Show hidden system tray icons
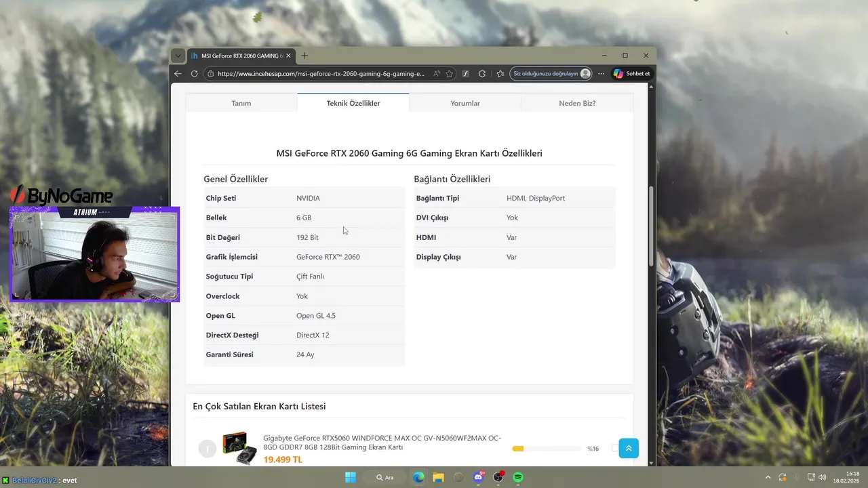 point(768,477)
